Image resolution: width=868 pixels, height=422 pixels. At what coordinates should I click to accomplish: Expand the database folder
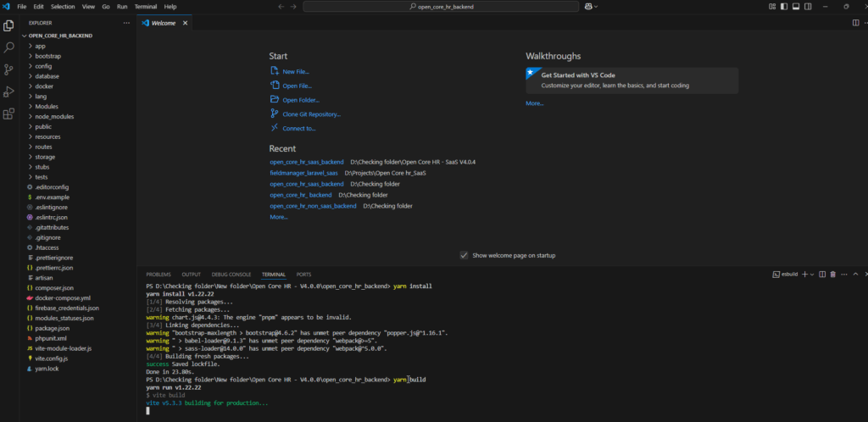tap(47, 76)
